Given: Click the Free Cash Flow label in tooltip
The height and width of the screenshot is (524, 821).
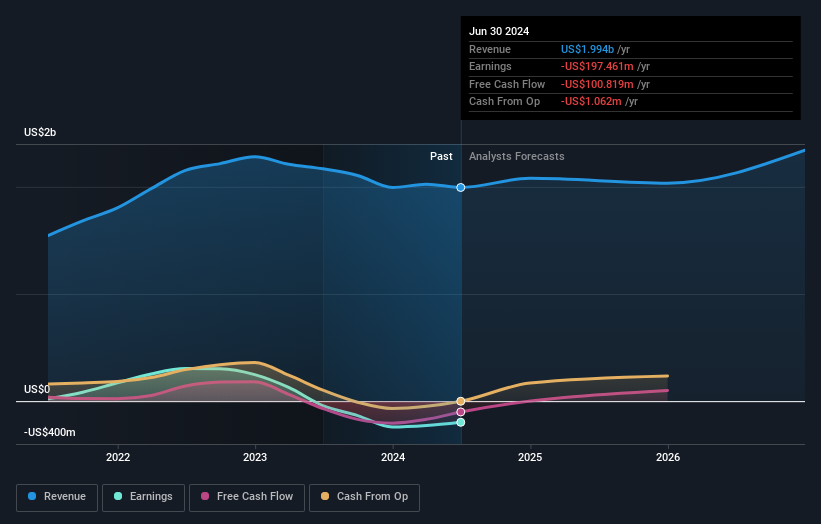Looking at the screenshot, I should [507, 84].
